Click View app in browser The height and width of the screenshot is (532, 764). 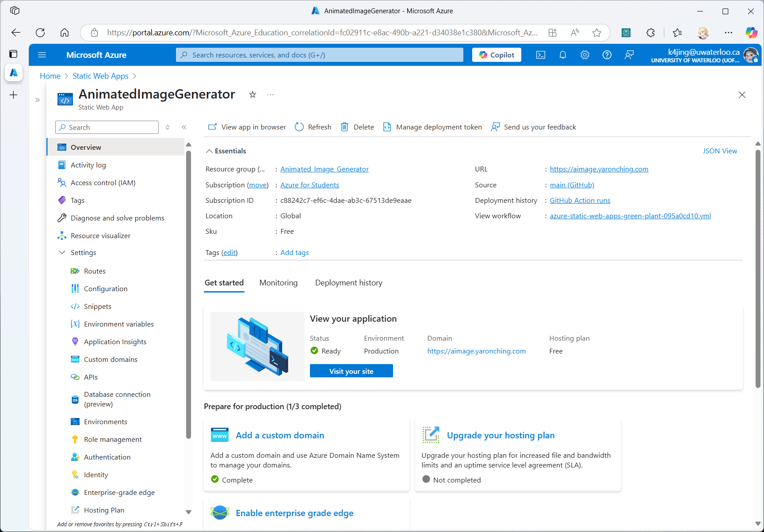click(x=247, y=127)
